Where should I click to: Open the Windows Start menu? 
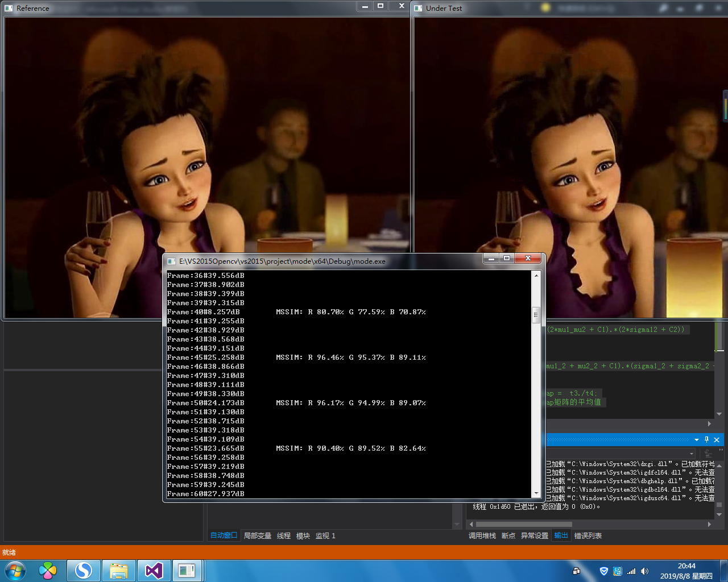click(15, 571)
